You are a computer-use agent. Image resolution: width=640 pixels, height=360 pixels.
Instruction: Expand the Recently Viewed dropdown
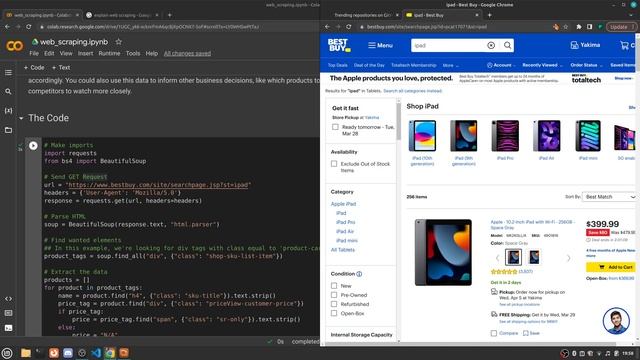click(x=542, y=65)
